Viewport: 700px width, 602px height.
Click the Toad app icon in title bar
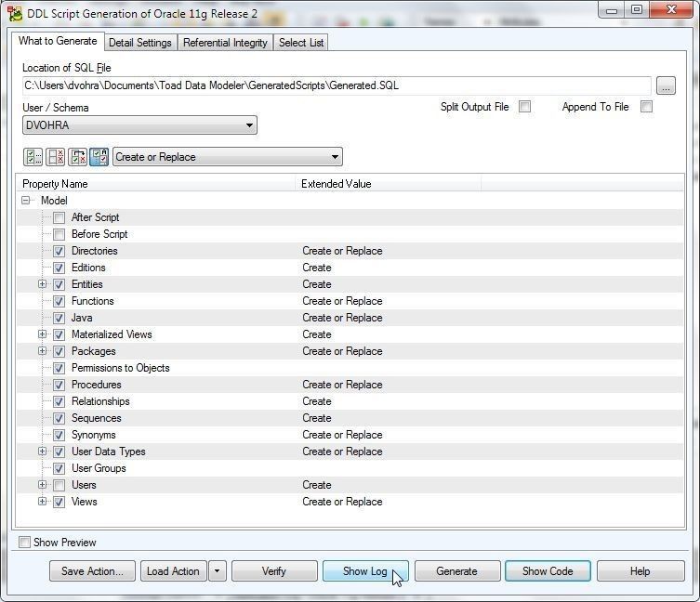click(14, 13)
